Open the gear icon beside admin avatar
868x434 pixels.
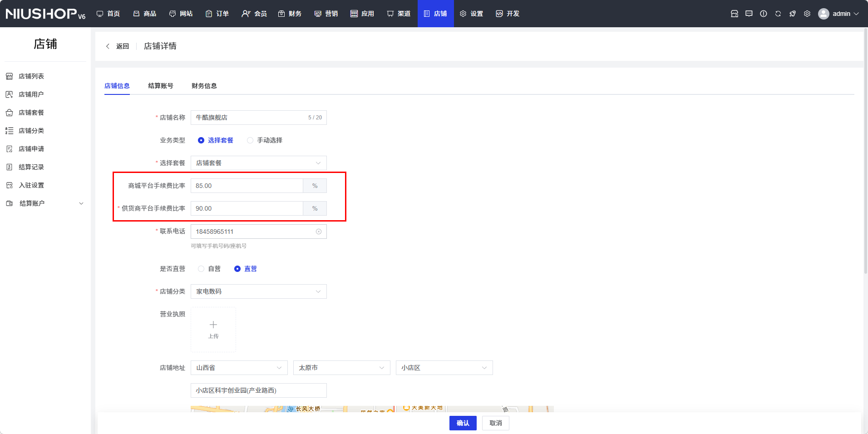coord(807,14)
